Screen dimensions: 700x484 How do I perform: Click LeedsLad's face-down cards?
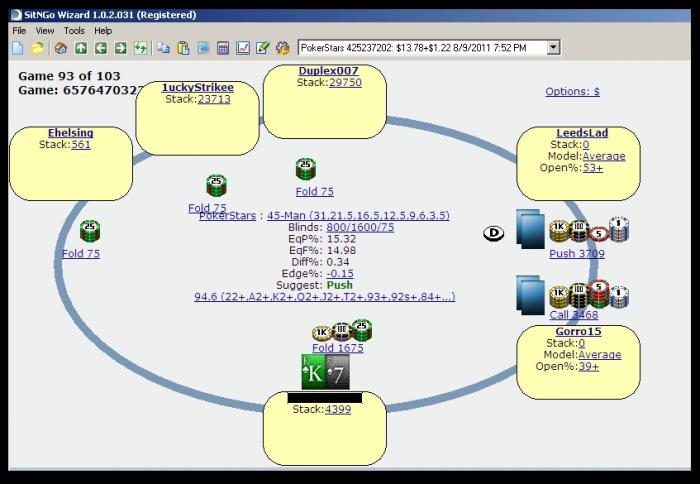[x=531, y=229]
